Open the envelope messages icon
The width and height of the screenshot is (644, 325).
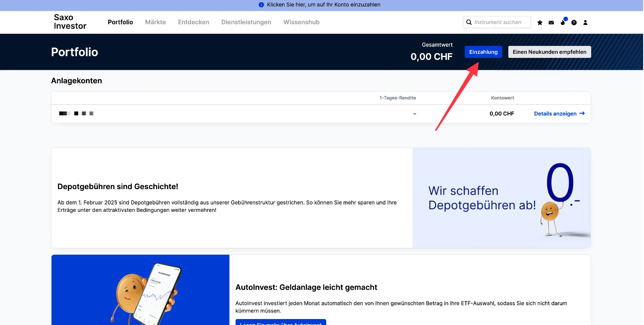pyautogui.click(x=551, y=22)
